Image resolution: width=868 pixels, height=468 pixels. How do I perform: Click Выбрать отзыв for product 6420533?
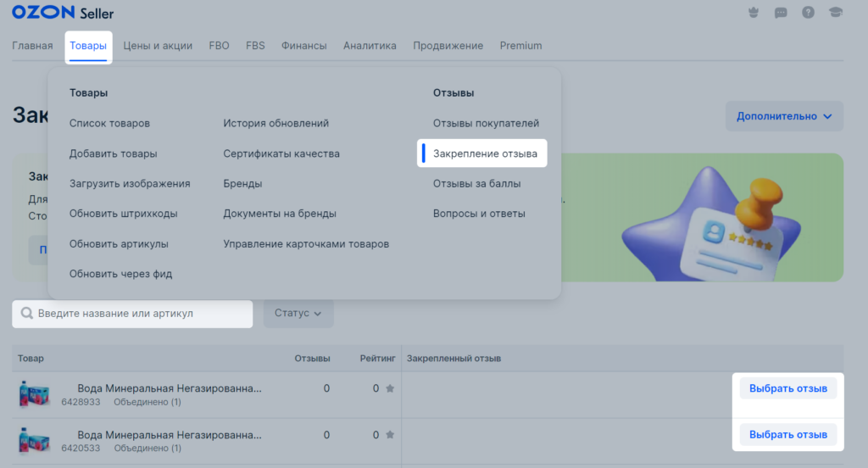(788, 435)
